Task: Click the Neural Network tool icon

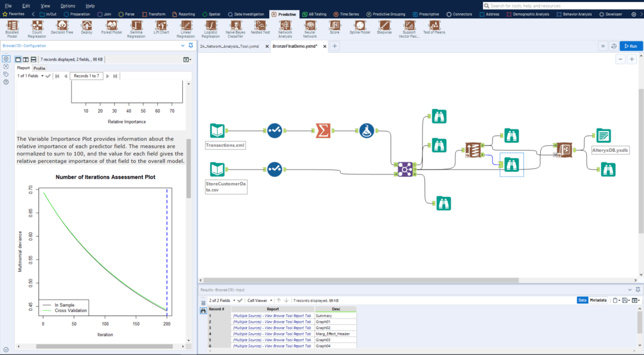Action: [x=309, y=25]
